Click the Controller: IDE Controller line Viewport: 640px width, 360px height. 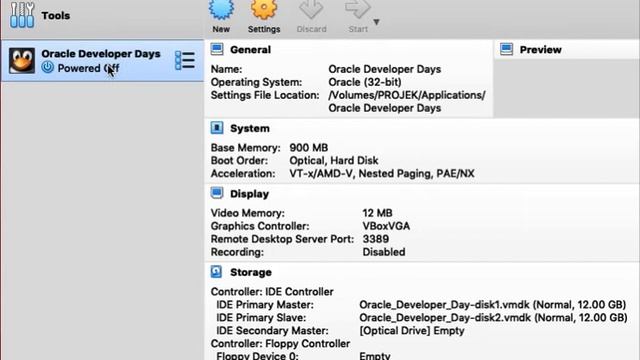[x=272, y=292]
